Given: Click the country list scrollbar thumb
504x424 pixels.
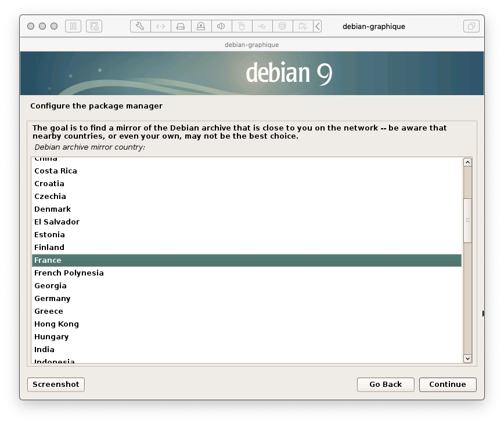Looking at the screenshot, I should (x=467, y=220).
